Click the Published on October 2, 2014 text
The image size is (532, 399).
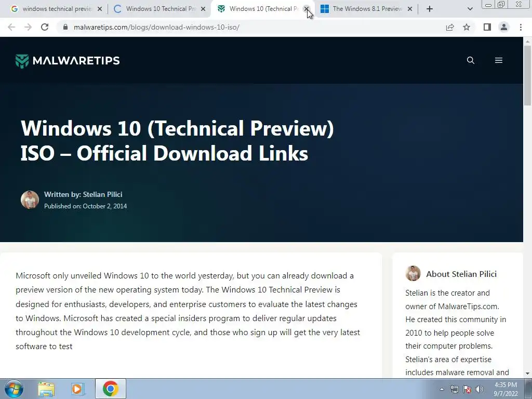click(x=86, y=206)
